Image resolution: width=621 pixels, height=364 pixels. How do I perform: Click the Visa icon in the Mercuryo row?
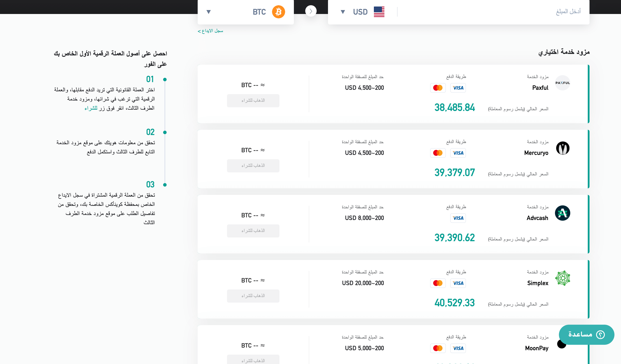click(458, 153)
